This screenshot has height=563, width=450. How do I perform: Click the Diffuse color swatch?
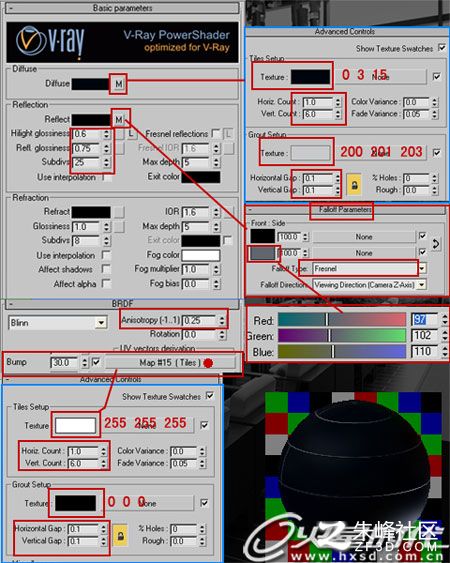(91, 84)
